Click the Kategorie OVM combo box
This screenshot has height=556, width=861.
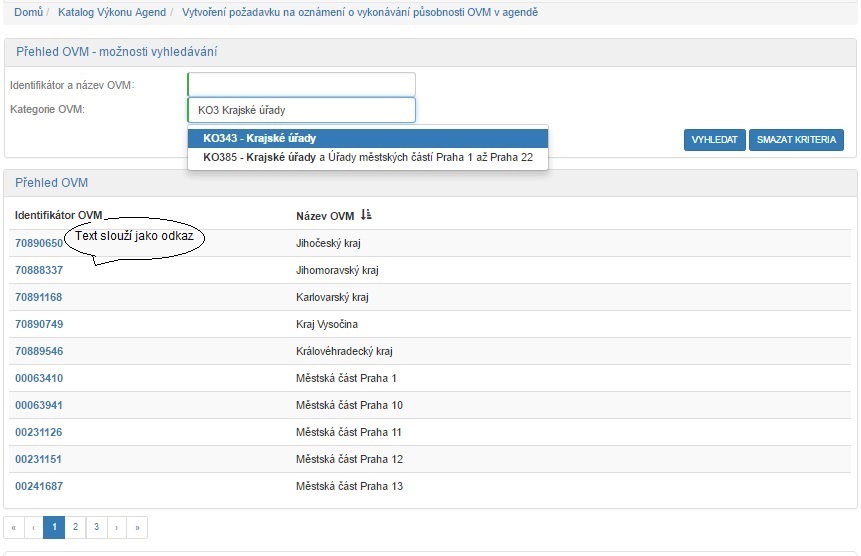pos(301,110)
